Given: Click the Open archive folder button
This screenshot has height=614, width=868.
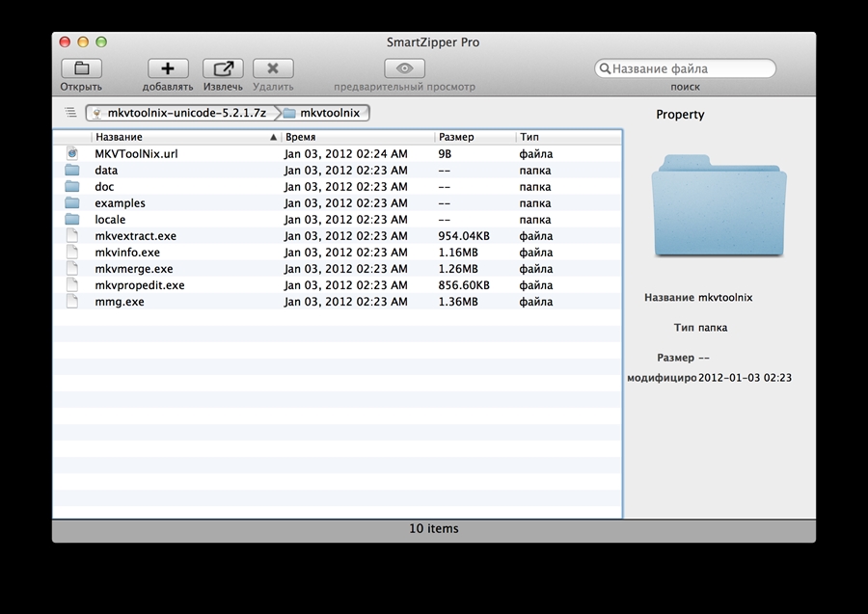Looking at the screenshot, I should click(x=81, y=68).
